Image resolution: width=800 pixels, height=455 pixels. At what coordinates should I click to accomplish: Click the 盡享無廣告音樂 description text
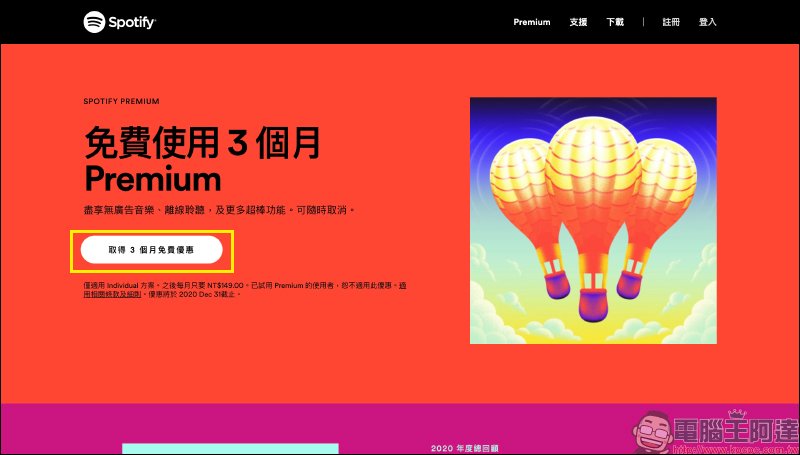point(218,210)
